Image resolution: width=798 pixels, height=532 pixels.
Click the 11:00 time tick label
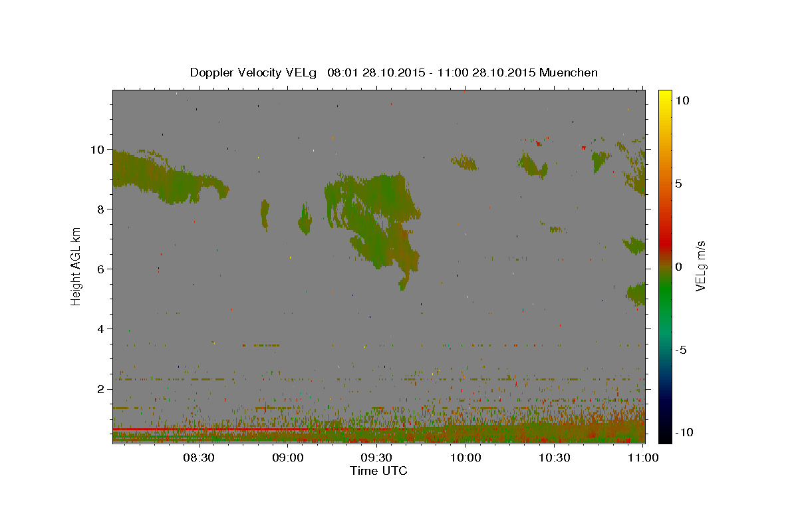click(644, 458)
